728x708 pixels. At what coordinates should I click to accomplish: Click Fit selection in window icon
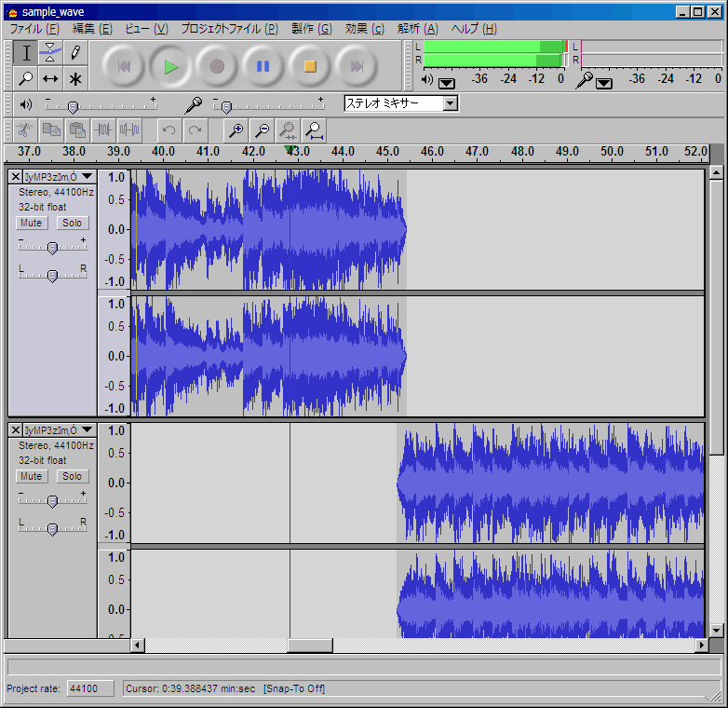(x=288, y=130)
